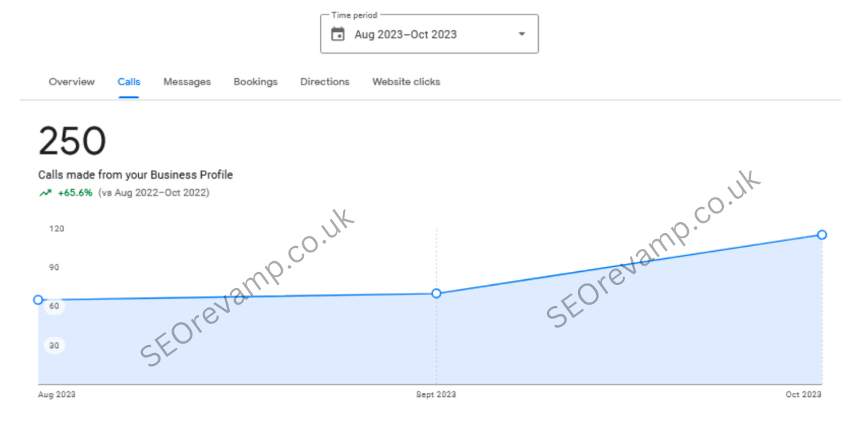
Task: Click the Calls made from your Business Profile caption
Action: [x=135, y=175]
